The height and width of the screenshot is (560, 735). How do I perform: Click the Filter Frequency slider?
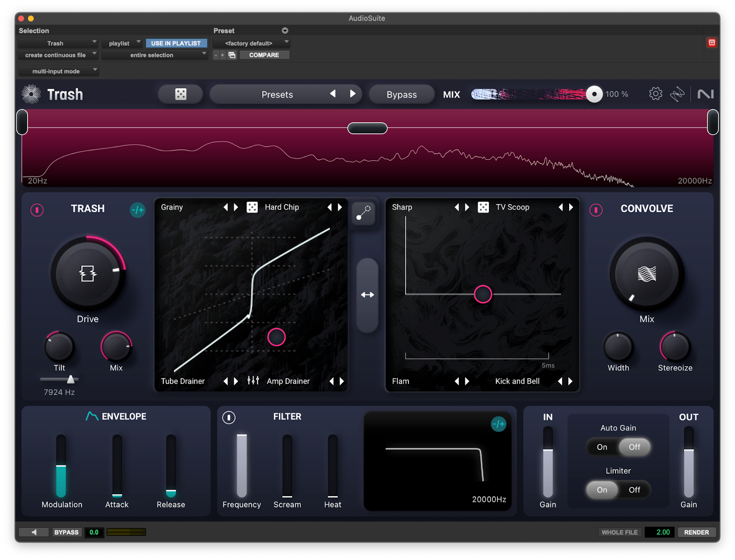pyautogui.click(x=242, y=466)
